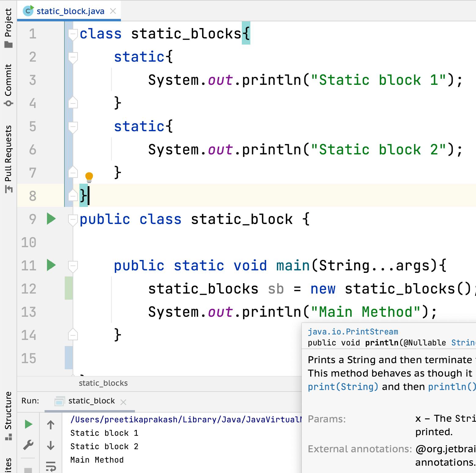
Task: Click line number 3 in gutter
Action: [33, 80]
